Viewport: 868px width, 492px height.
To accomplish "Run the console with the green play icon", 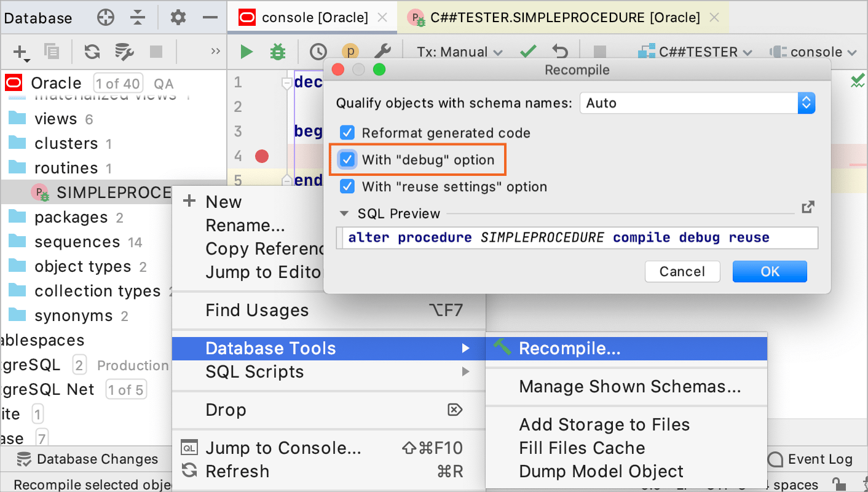I will click(245, 52).
